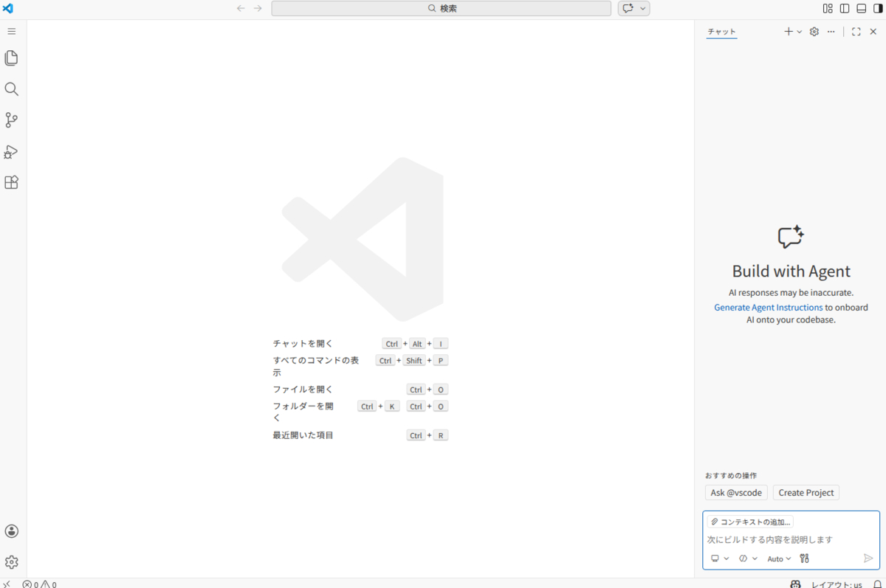Open the configure tools icon
886x588 pixels.
tap(805, 558)
